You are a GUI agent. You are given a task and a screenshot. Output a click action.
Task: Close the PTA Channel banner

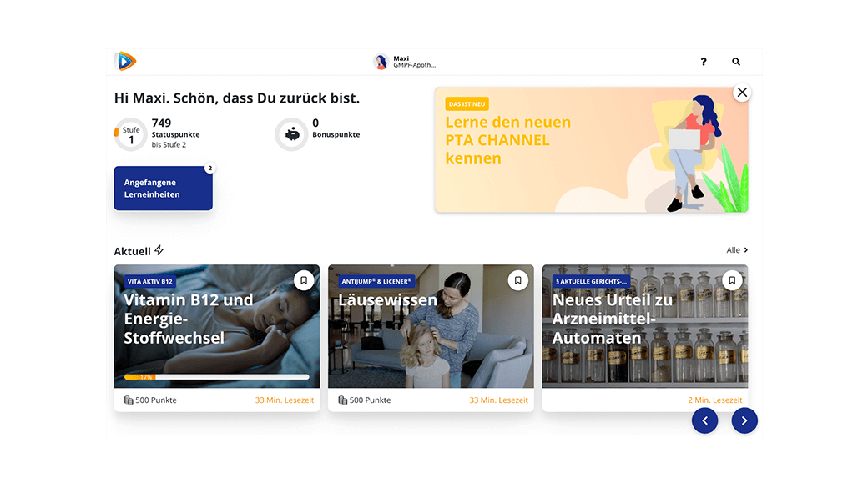pyautogui.click(x=742, y=93)
